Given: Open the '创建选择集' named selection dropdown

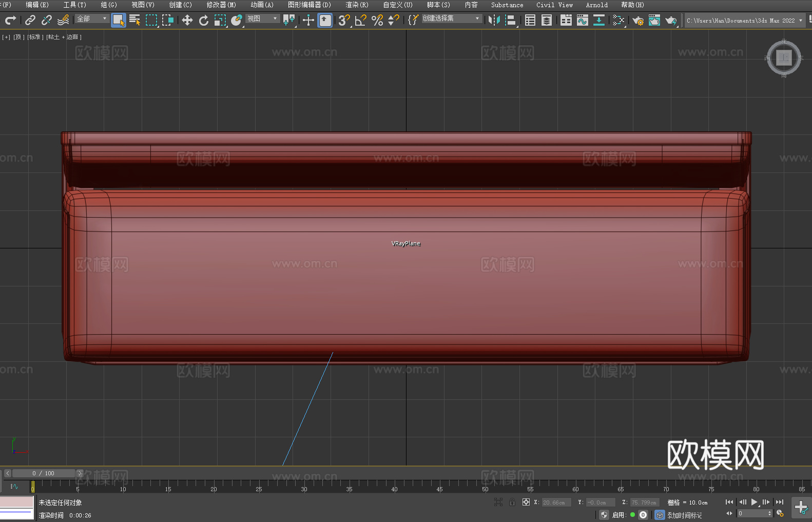Looking at the screenshot, I should point(452,18).
